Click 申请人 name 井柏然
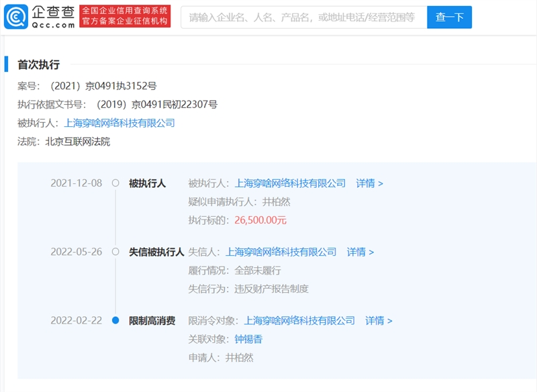Screen dimensions: 537x392 point(239,358)
